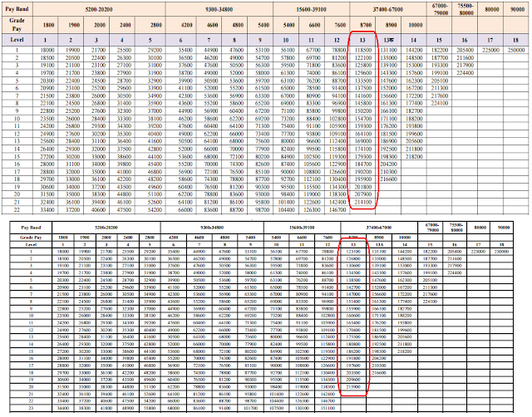Screen dimensions: 532x417
Task: Select the Level header in the purple row
Action: click(x=17, y=40)
